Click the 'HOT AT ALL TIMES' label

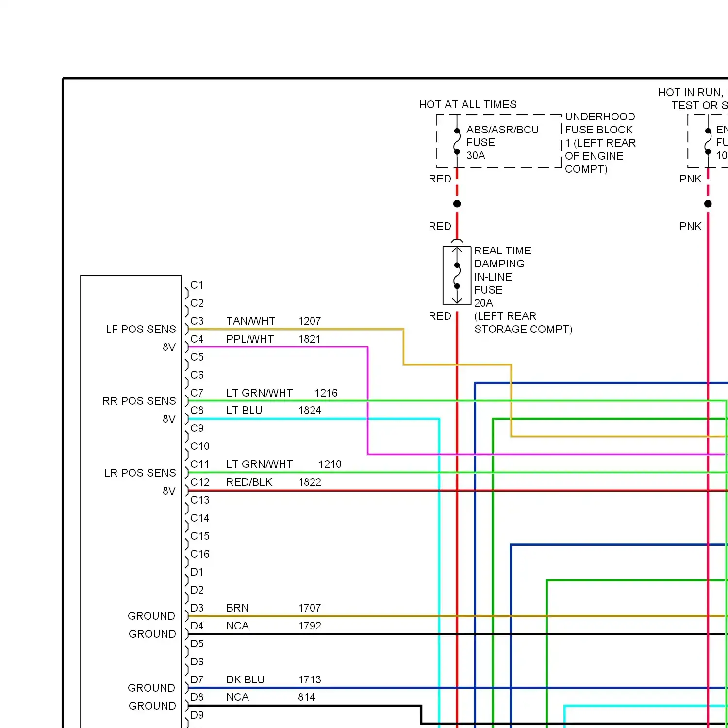(467, 105)
